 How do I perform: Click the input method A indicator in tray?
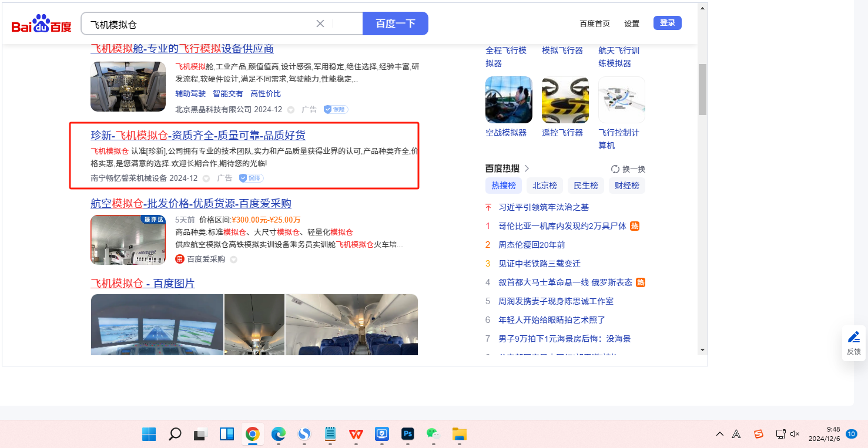tap(736, 434)
